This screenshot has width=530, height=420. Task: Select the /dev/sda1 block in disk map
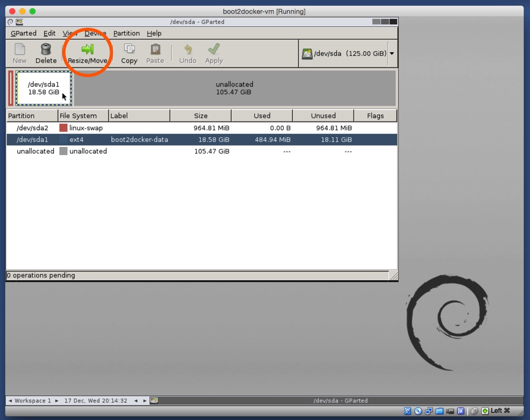click(x=44, y=88)
